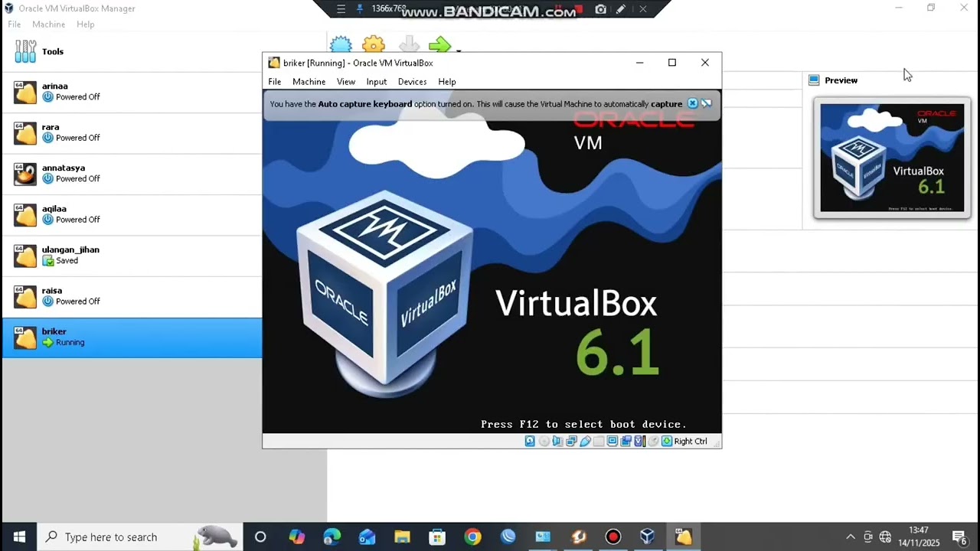980x551 pixels.
Task: Open Machine menu in VirtualBox Manager
Action: point(48,24)
